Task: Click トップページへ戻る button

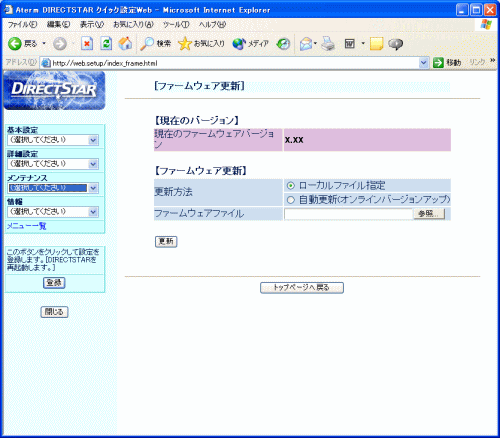Action: 302,288
